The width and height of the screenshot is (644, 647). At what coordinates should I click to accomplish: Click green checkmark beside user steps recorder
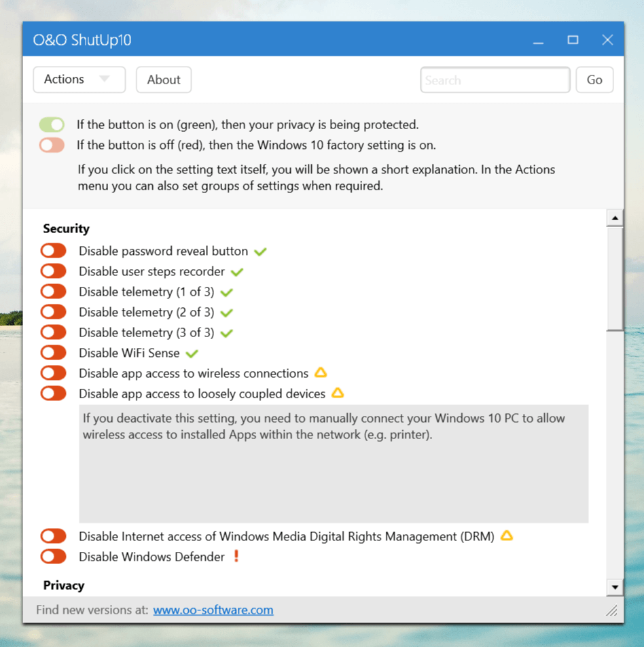coord(237,272)
